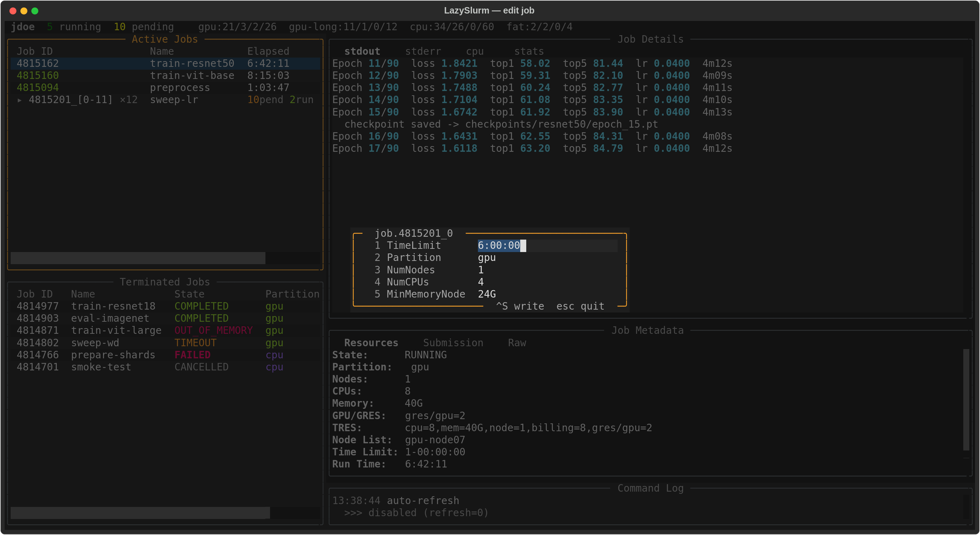Select terminated job 4814903 eval-imagenet
980x535 pixels.
(x=165, y=319)
